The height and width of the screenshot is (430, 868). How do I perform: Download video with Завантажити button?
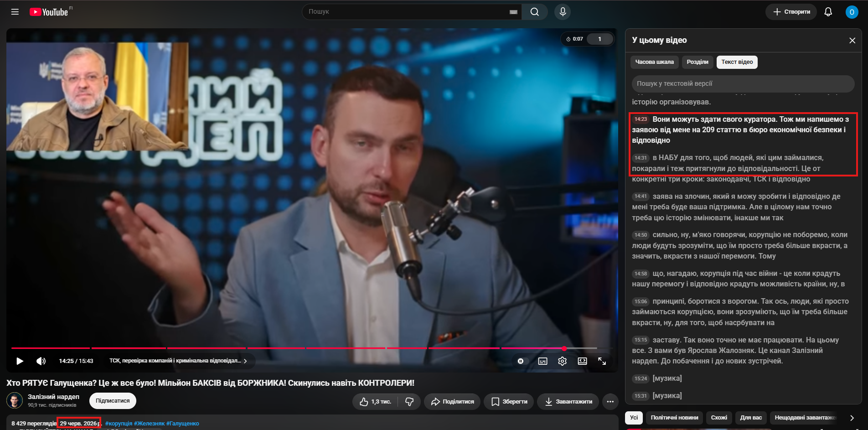pos(568,402)
